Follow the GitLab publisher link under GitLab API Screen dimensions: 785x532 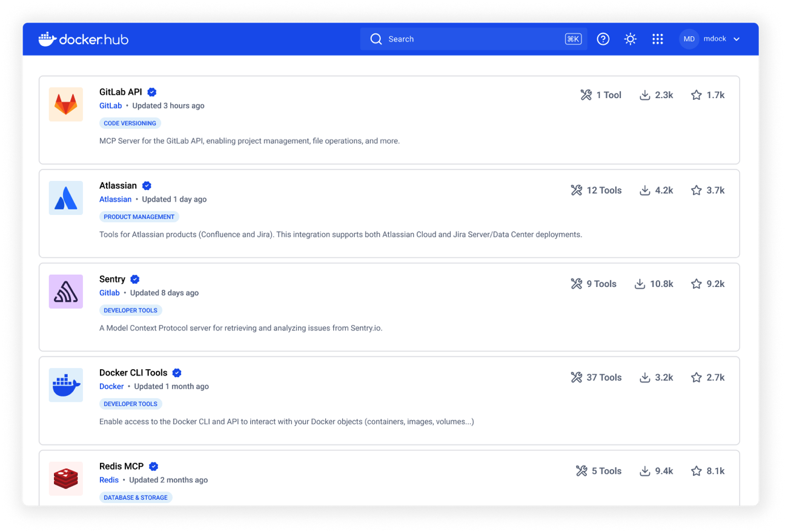tap(111, 105)
